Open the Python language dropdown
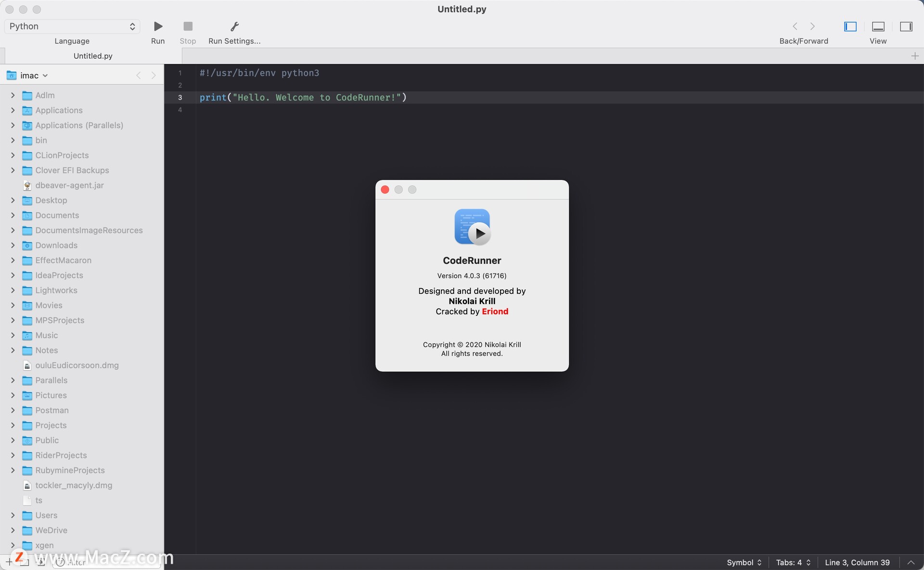 click(x=72, y=26)
